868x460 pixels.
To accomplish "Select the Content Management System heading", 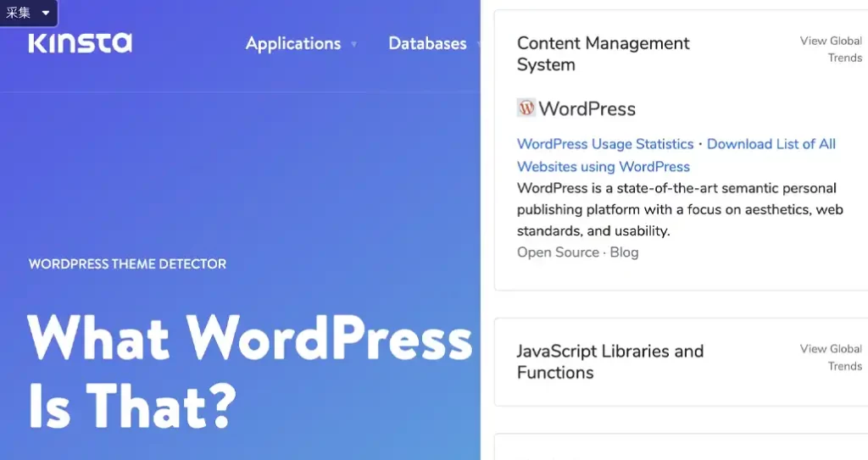I will pyautogui.click(x=603, y=53).
